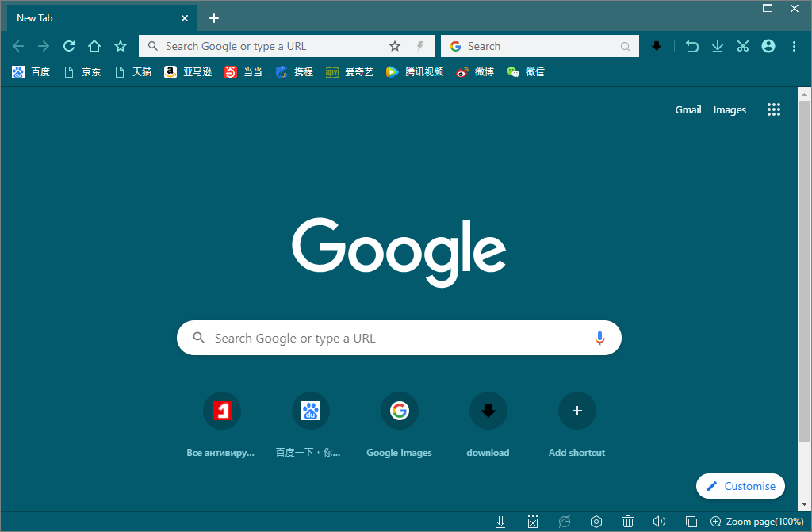Open the black arrow download extension
Screen dimensions: 812x532
tap(657, 46)
